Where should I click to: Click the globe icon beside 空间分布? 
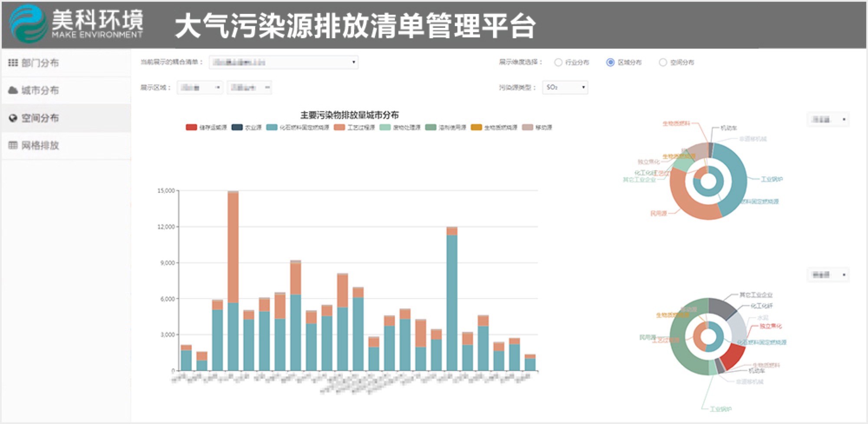coord(13,118)
